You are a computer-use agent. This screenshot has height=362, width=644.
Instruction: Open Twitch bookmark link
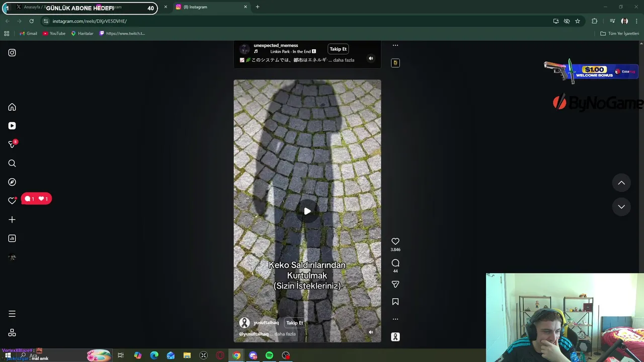(122, 33)
